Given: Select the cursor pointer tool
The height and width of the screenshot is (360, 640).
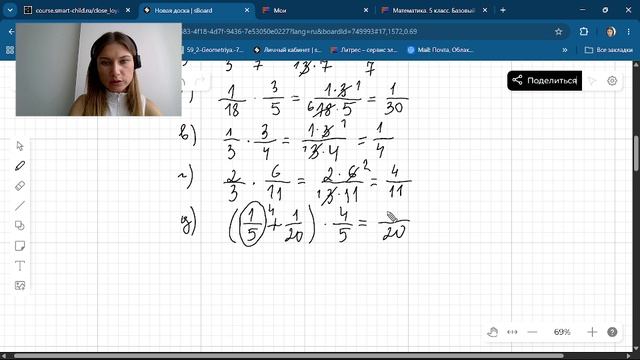Looking at the screenshot, I should (x=20, y=146).
